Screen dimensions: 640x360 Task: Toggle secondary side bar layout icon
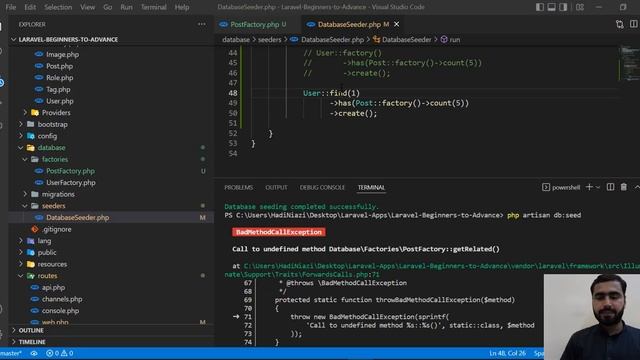coord(563,7)
